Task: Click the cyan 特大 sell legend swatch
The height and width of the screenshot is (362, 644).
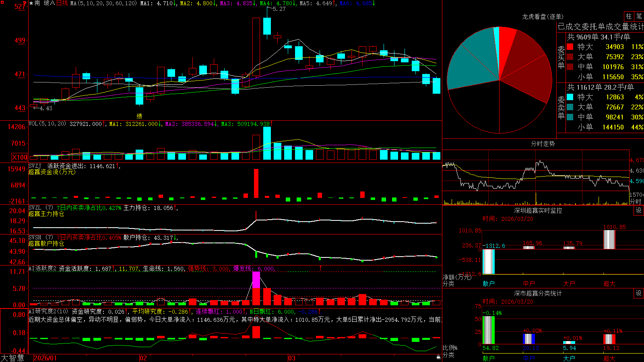Action: (570, 97)
